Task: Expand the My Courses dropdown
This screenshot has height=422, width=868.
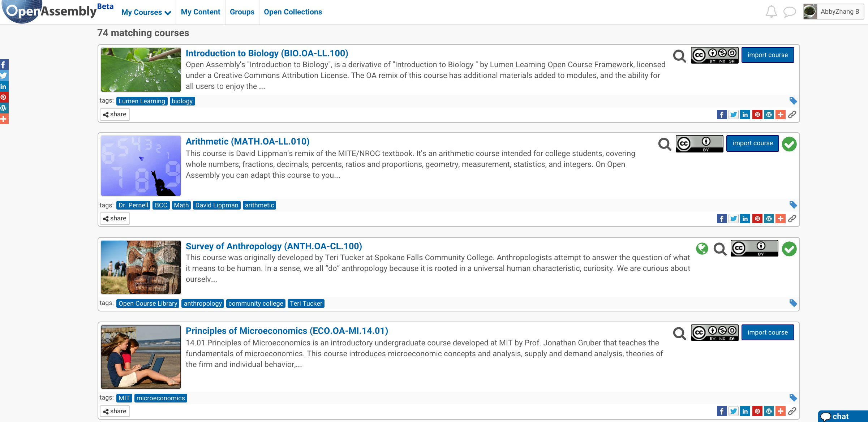Action: (x=146, y=12)
